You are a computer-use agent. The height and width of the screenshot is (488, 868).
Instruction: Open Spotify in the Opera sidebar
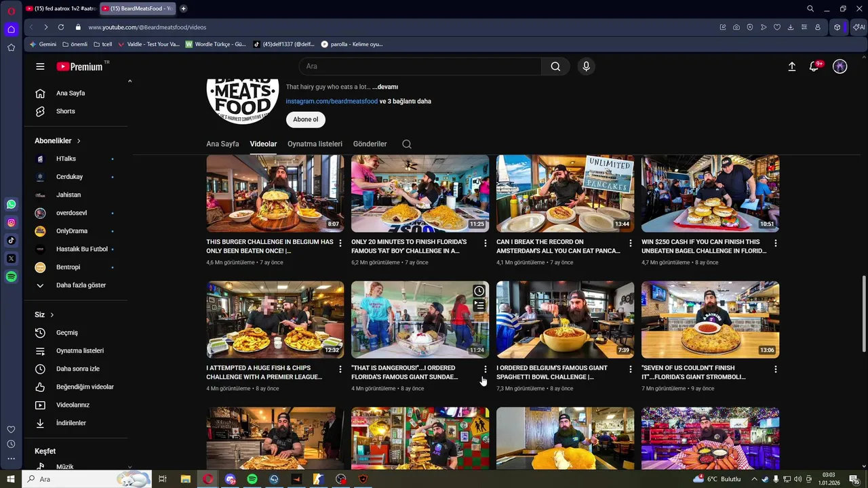pyautogui.click(x=12, y=277)
